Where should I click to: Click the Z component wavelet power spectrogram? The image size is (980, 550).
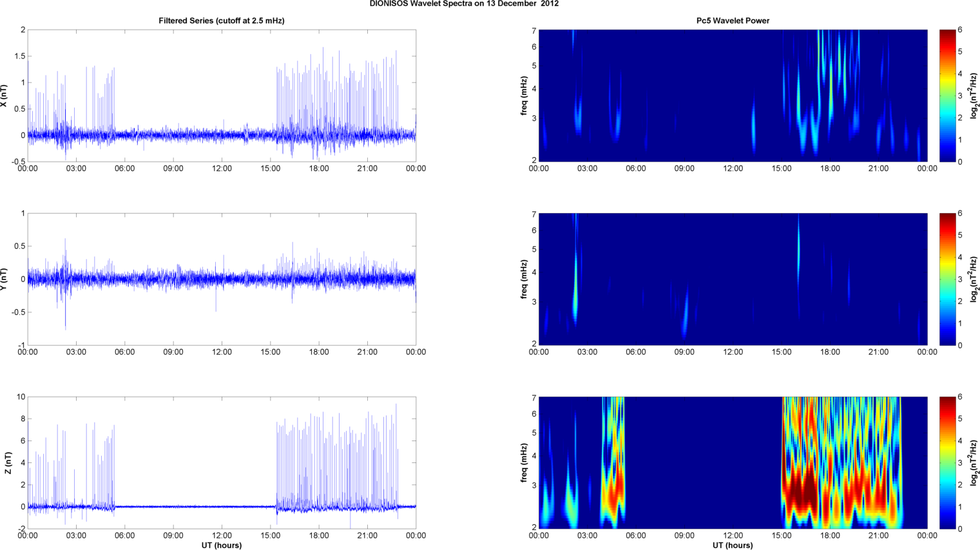pyautogui.click(x=733, y=462)
